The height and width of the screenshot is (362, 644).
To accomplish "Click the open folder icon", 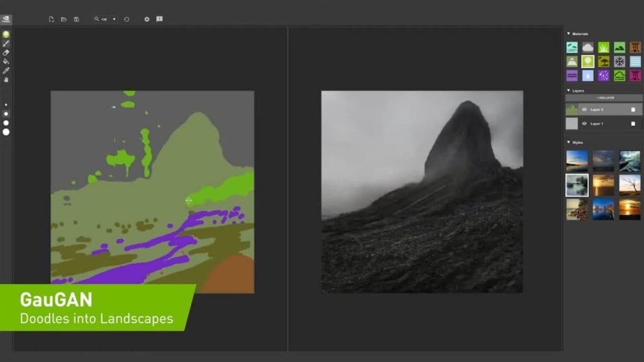I will [64, 19].
